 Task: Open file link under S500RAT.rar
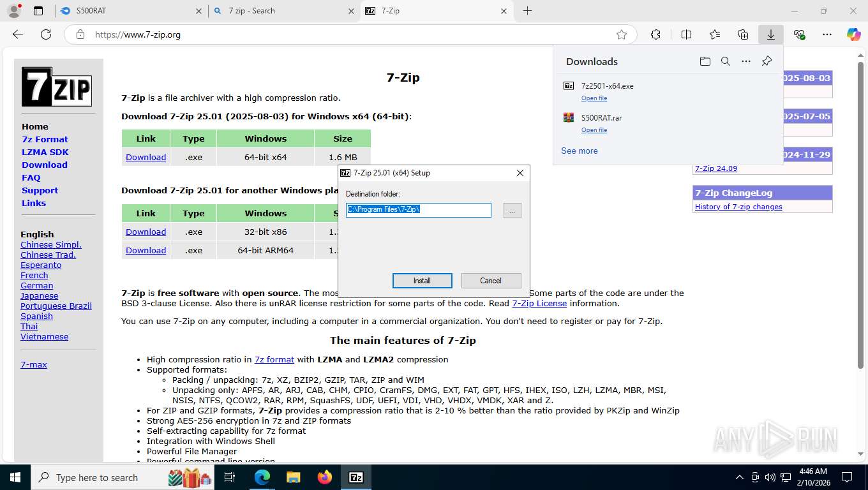coord(594,130)
